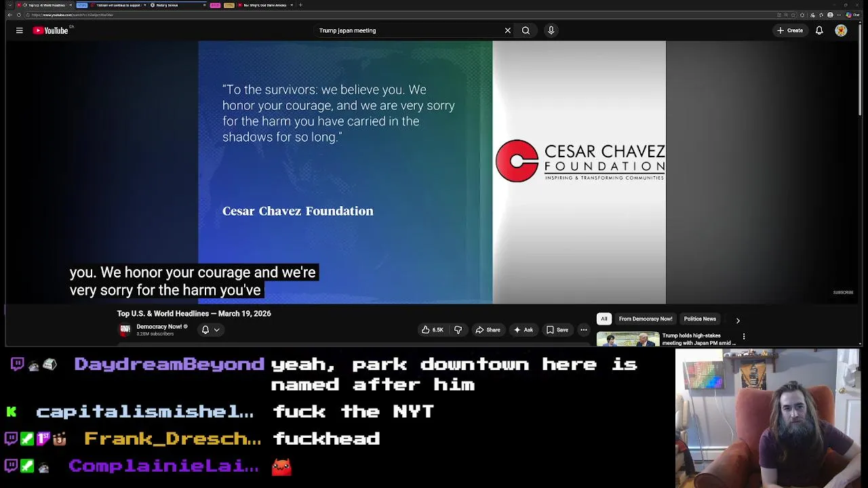
Task: Switch to 'Vietnam will continue to support' tab
Action: [x=119, y=5]
